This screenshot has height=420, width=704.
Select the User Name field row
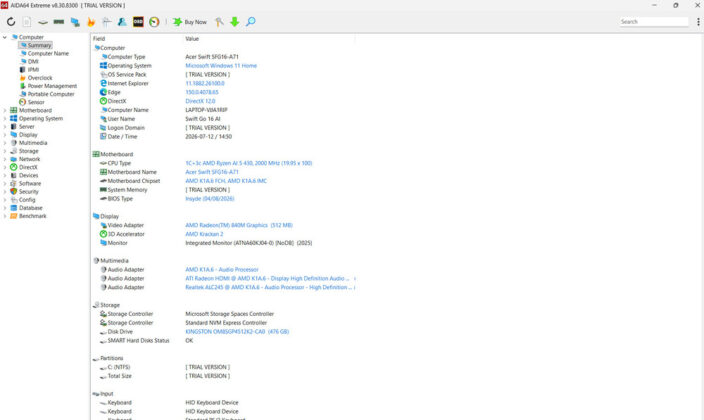coord(223,119)
